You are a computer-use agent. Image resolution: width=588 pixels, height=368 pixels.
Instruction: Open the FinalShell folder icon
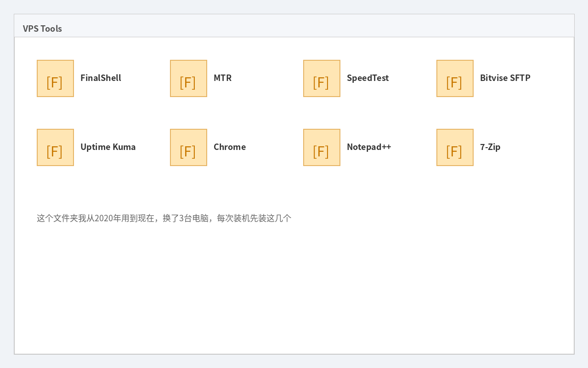pos(55,78)
